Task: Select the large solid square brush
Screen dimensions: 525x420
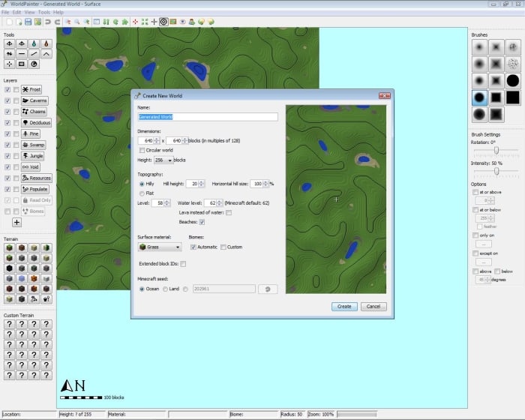Action: pos(512,97)
